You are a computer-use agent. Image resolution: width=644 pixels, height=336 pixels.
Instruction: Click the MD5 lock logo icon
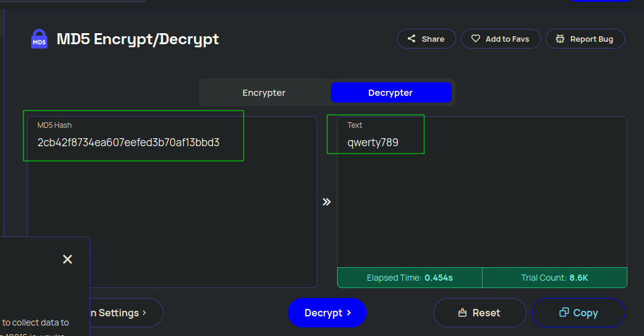pos(39,39)
